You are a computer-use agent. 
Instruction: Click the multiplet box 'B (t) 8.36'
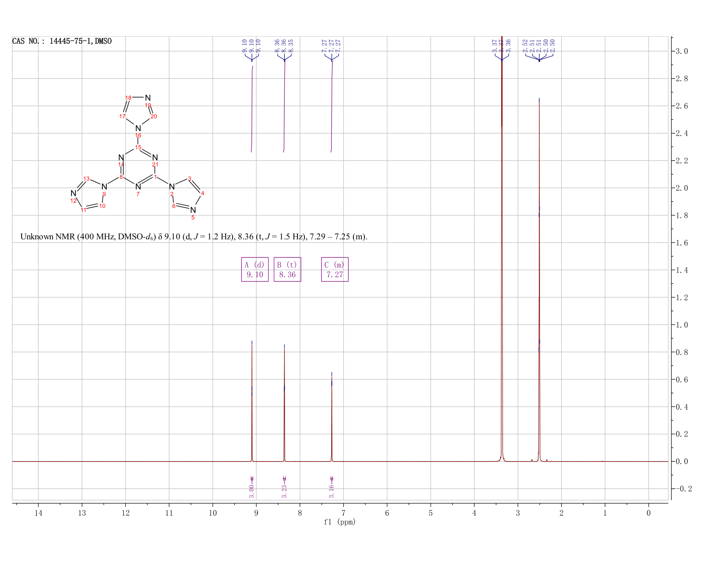pyautogui.click(x=287, y=269)
